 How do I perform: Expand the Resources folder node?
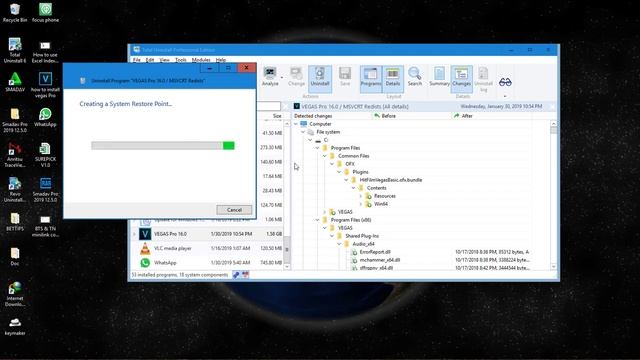[x=360, y=196]
